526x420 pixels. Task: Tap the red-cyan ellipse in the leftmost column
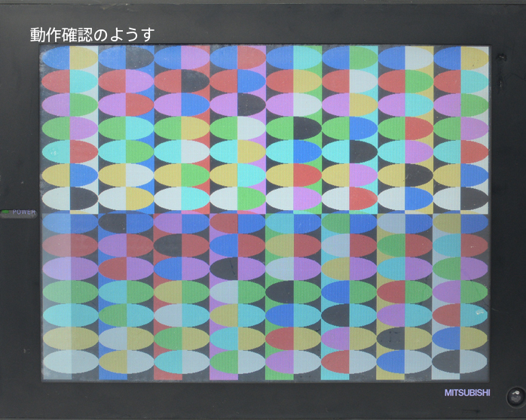click(70, 81)
